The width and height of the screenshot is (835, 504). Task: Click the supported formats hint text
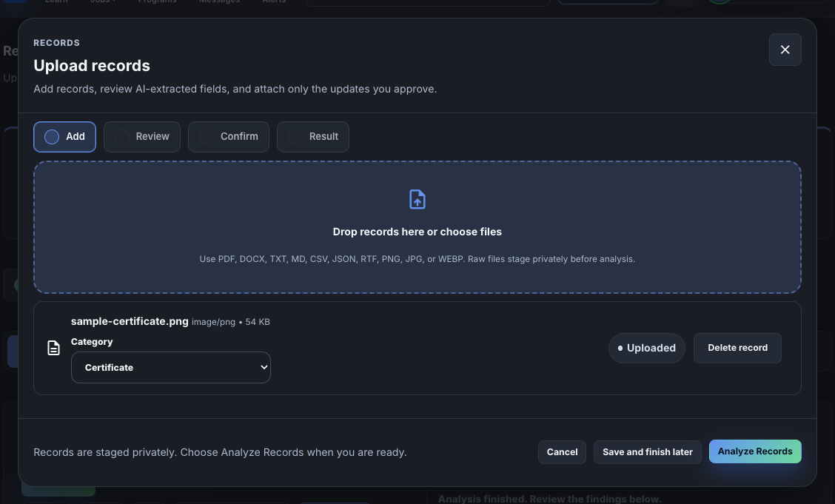click(417, 259)
